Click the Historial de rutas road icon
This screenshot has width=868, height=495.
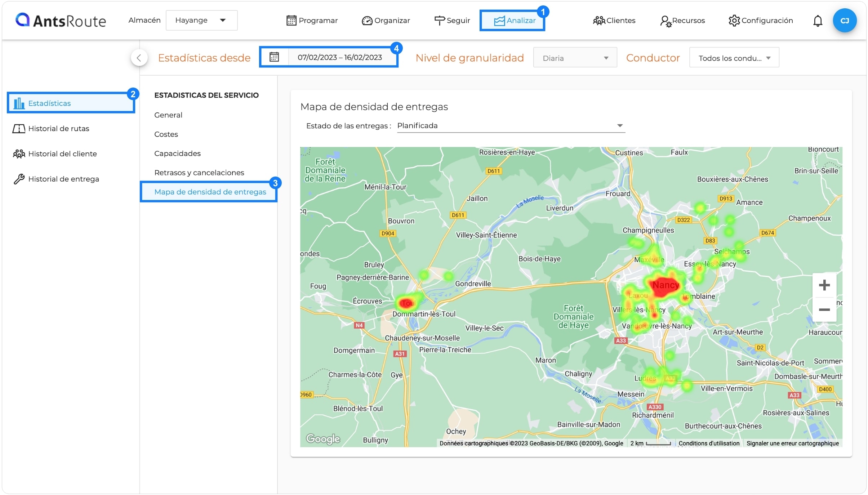(x=19, y=129)
